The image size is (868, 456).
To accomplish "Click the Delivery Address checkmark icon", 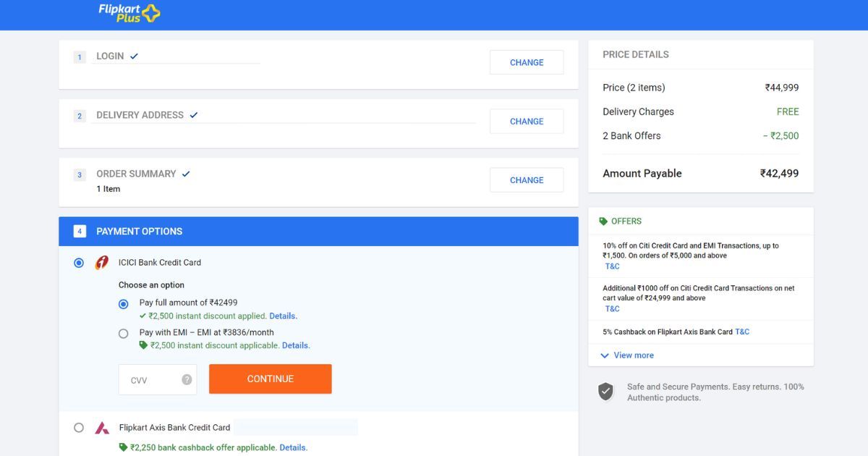I will pyautogui.click(x=193, y=115).
